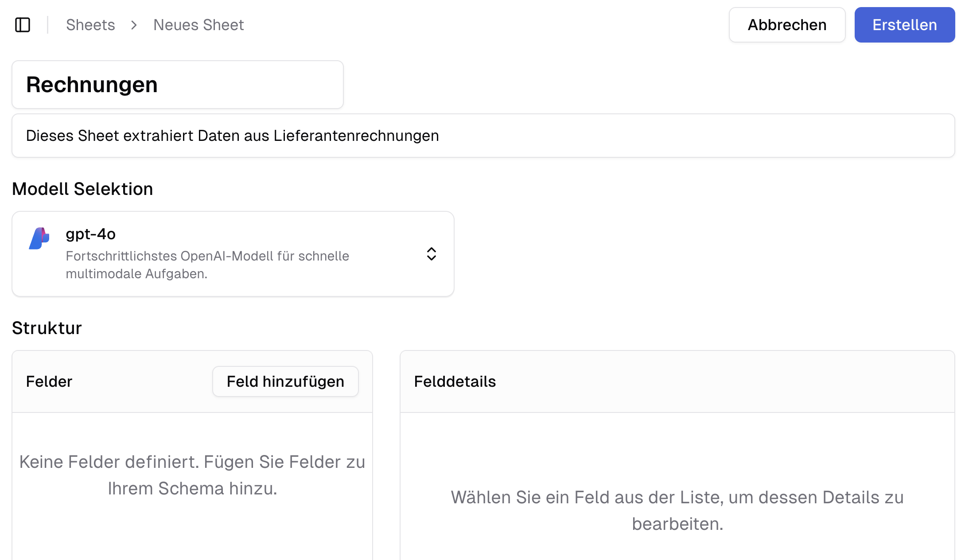Viewport: 965px width, 560px height.
Task: Click the Felddetails panel header
Action: coord(455,381)
